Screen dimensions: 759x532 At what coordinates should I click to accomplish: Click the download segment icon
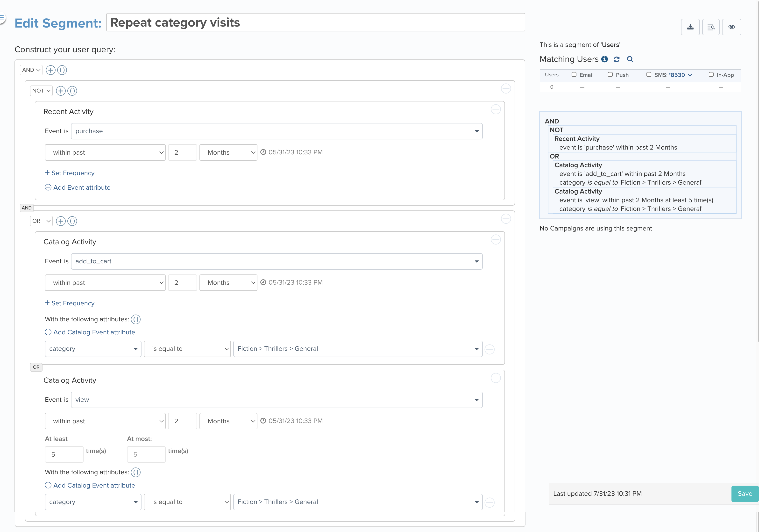690,27
